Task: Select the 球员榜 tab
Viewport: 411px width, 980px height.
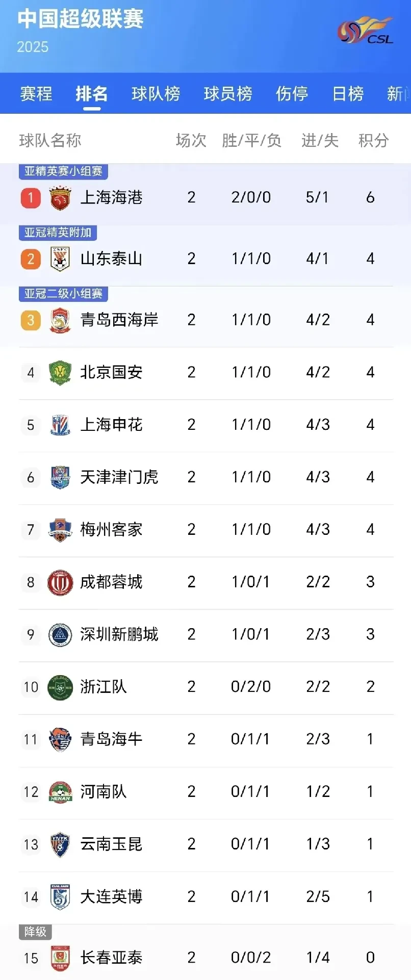Action: tap(228, 94)
